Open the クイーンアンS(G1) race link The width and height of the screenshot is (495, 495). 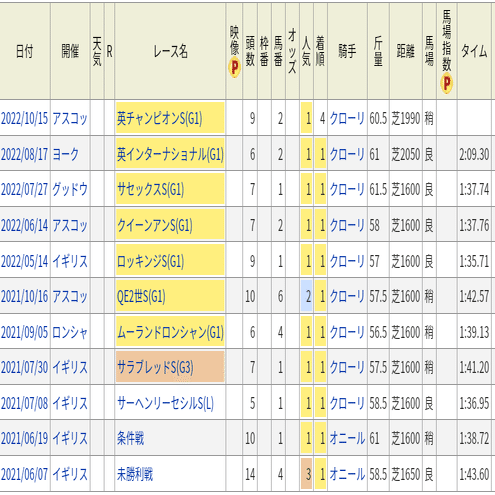coord(155,225)
